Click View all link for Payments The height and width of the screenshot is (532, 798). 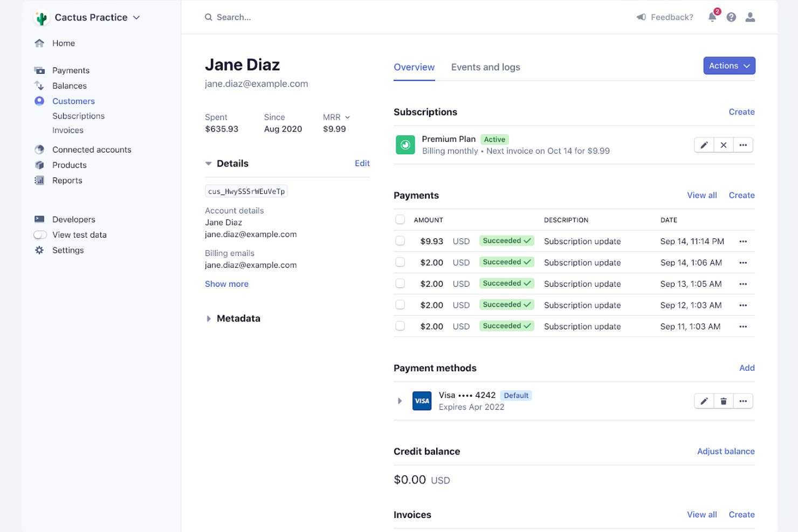(702, 195)
